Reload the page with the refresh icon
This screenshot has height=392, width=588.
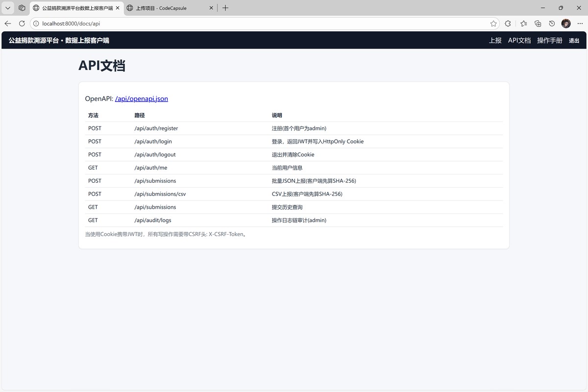[22, 24]
